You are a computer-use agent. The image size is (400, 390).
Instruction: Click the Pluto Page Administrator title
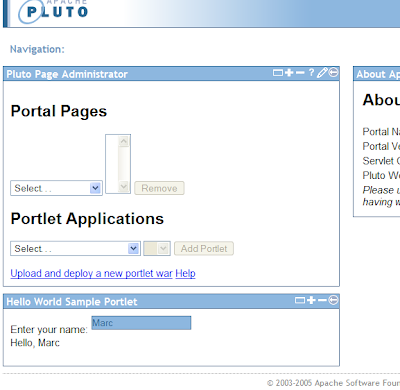(67, 74)
